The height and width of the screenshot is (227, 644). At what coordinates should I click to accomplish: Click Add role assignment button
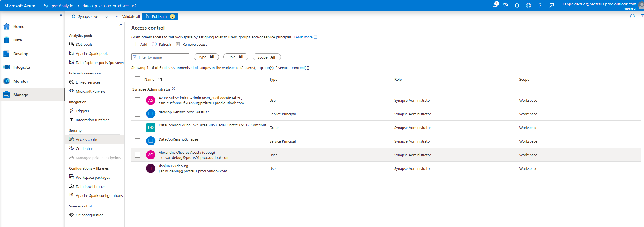click(140, 44)
